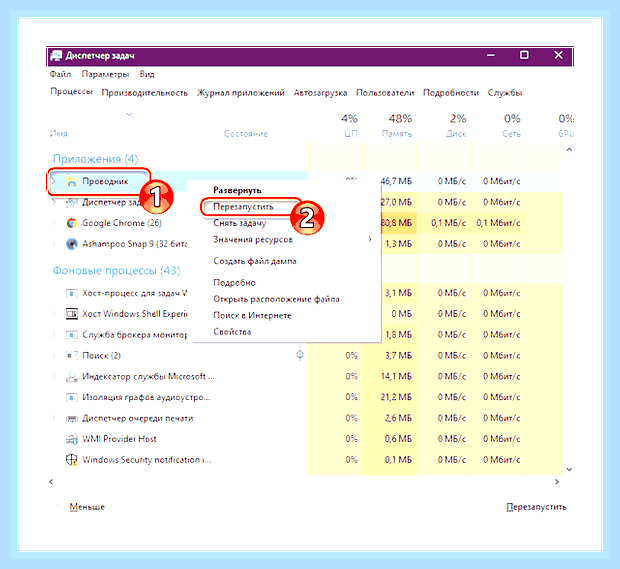
Task: Click the Диспетчер задач process row icon
Action: tap(72, 202)
